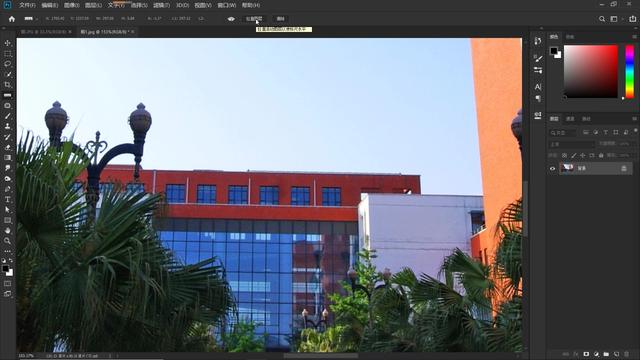Select the Lasso tool
Screen dimensions: 640x360
[7, 64]
